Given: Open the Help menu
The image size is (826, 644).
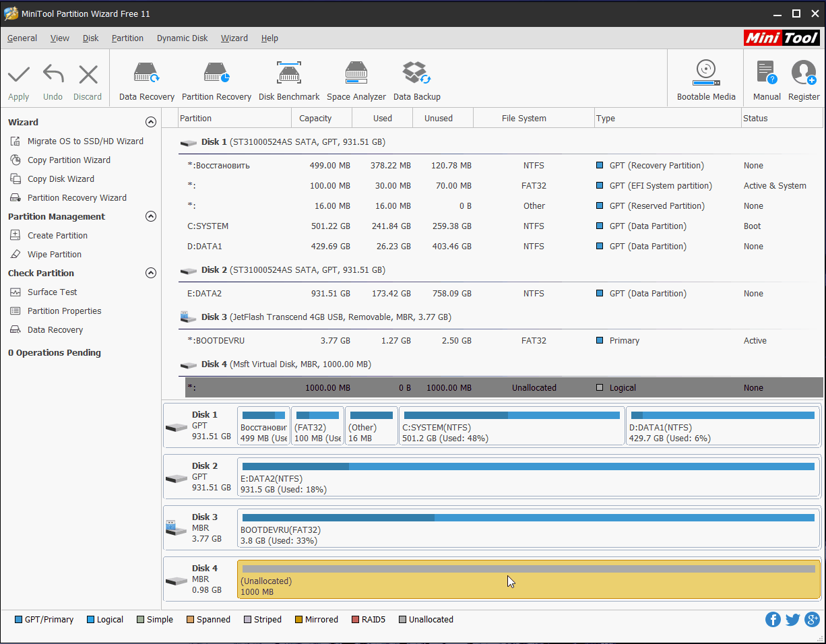Looking at the screenshot, I should click(x=269, y=38).
